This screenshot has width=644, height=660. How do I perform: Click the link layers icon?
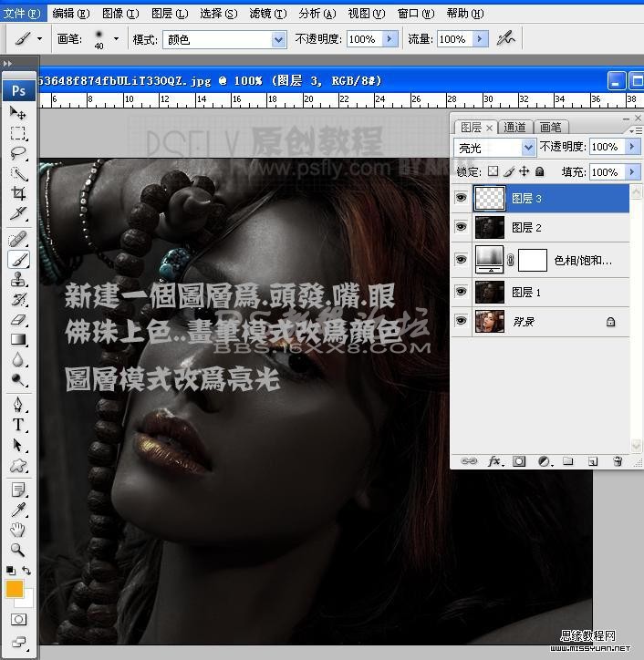point(469,461)
